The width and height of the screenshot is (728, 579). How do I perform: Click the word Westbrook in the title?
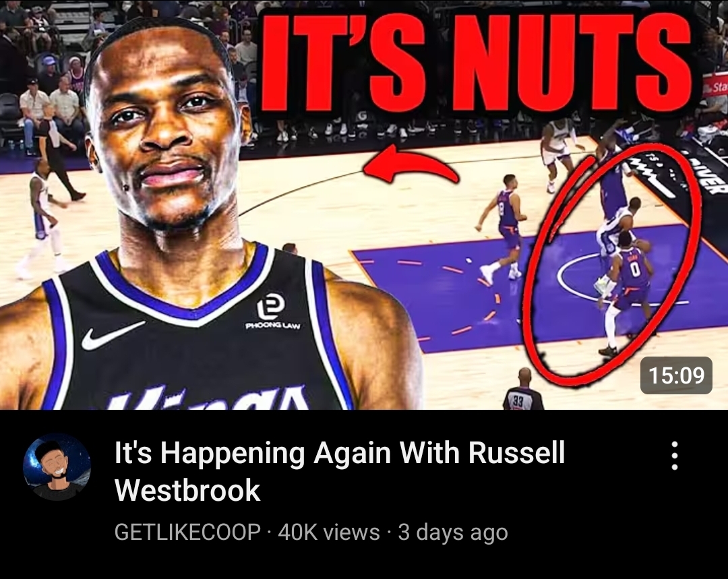[187, 490]
